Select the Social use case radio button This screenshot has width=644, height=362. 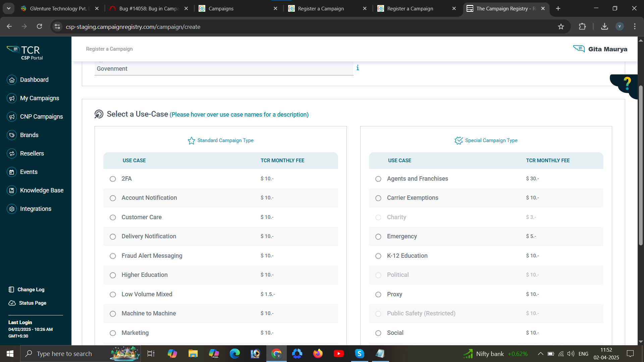coord(378,333)
